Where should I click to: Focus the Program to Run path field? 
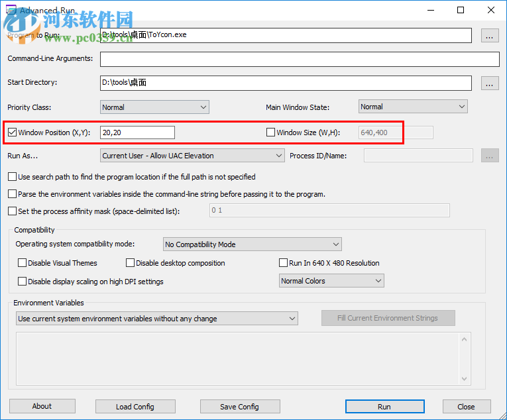click(x=286, y=35)
